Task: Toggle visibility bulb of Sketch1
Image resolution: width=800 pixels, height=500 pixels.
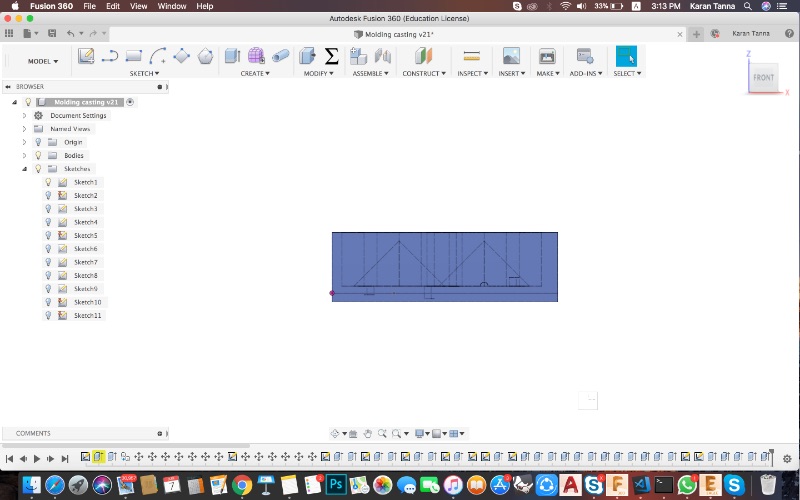Action: 48,182
